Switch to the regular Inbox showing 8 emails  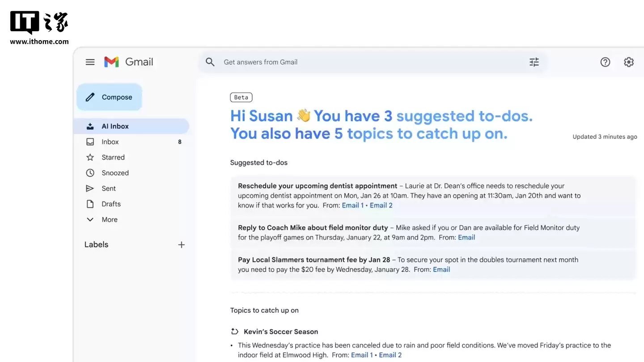tap(109, 142)
